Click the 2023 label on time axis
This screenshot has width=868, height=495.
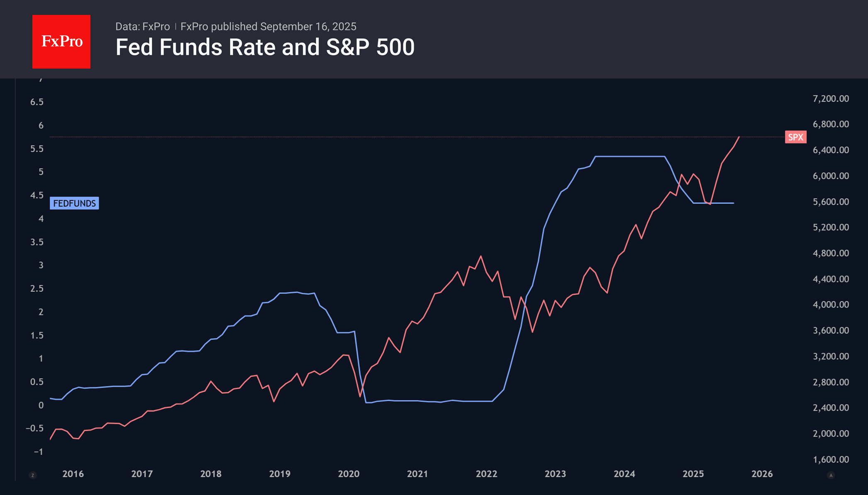[x=555, y=474]
